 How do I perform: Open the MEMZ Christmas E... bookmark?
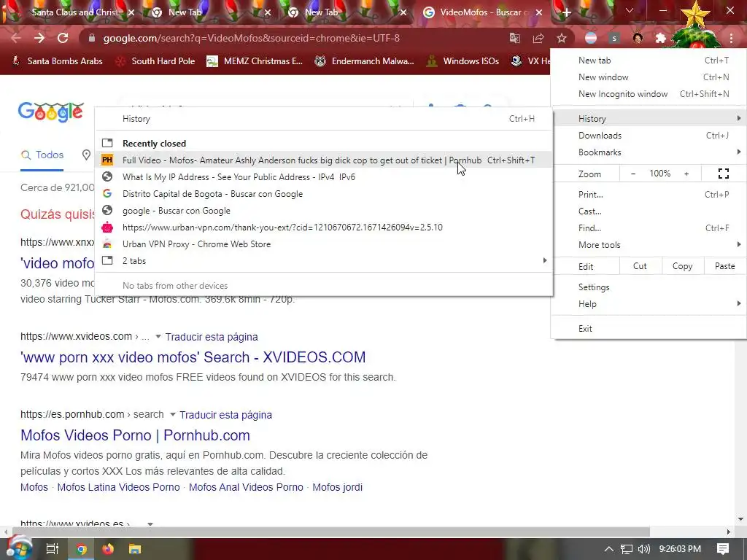[x=255, y=61]
